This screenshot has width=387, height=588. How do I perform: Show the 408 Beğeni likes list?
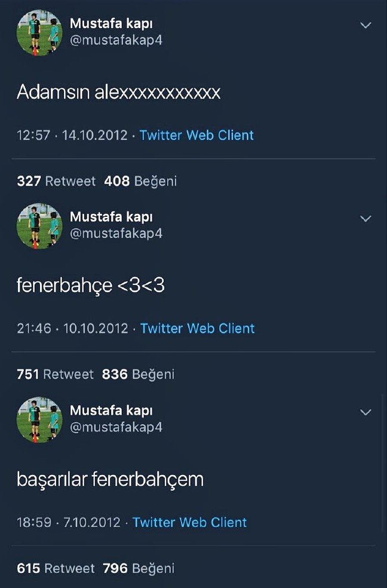click(140, 181)
